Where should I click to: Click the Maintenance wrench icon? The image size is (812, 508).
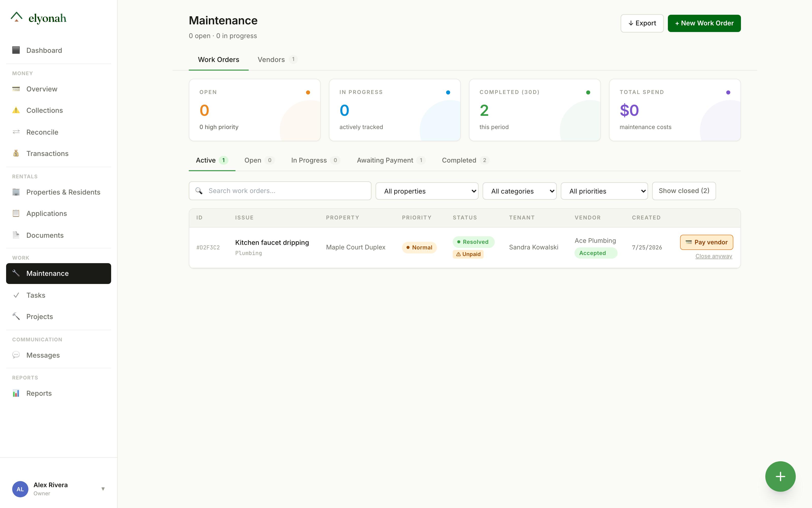coord(16,273)
